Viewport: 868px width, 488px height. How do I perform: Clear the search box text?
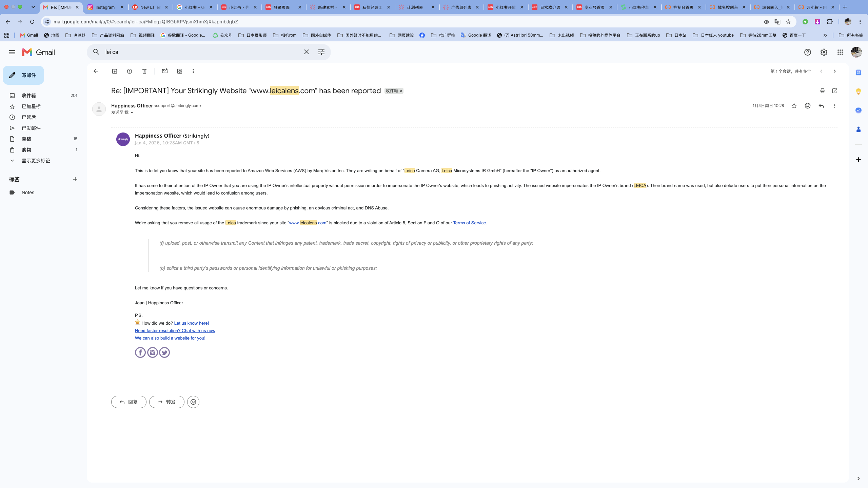coord(307,52)
